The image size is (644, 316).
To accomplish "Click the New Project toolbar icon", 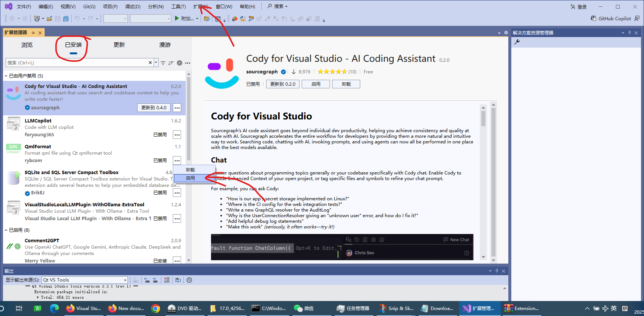I will point(37,18).
